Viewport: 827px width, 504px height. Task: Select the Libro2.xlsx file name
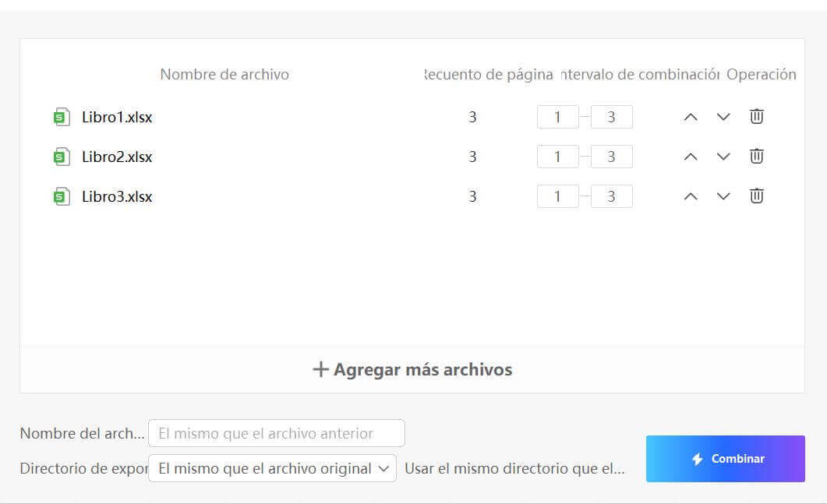[117, 157]
